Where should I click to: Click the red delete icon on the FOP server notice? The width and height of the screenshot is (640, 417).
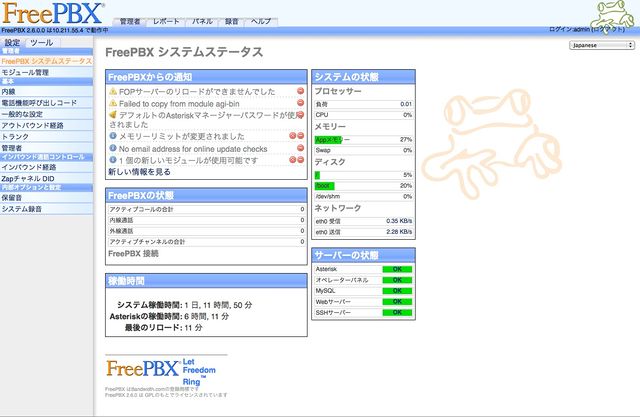coord(301,91)
